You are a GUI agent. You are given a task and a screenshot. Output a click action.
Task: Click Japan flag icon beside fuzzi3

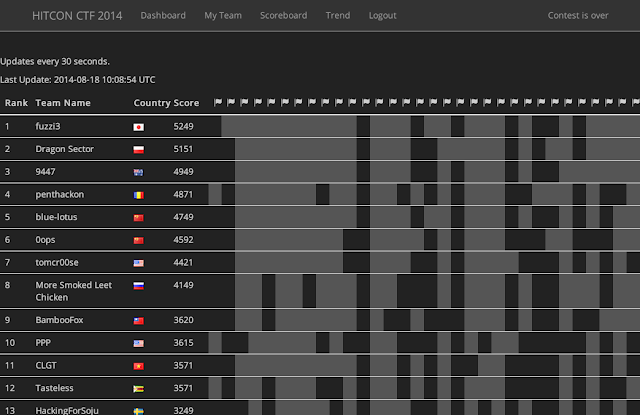click(138, 127)
